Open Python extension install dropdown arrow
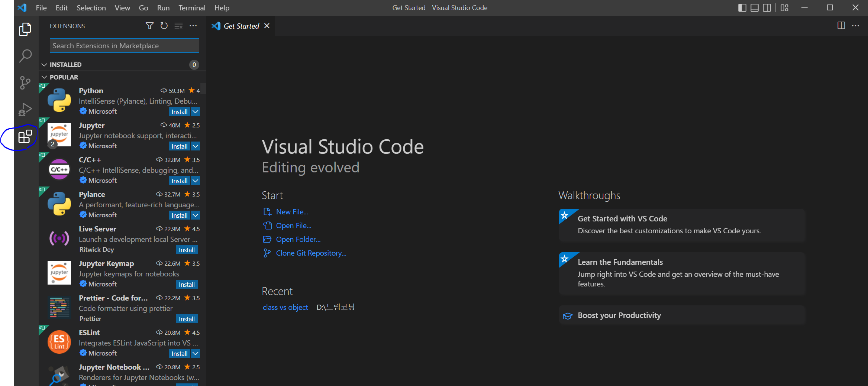Screen dimensions: 868x386 click(196, 111)
